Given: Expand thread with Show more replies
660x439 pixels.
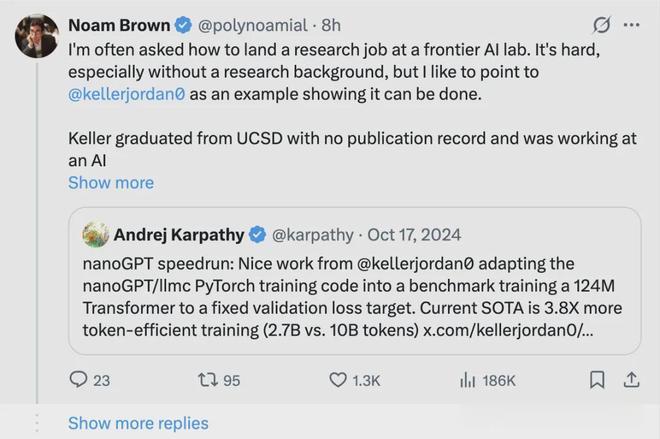Looking at the screenshot, I should (x=138, y=423).
